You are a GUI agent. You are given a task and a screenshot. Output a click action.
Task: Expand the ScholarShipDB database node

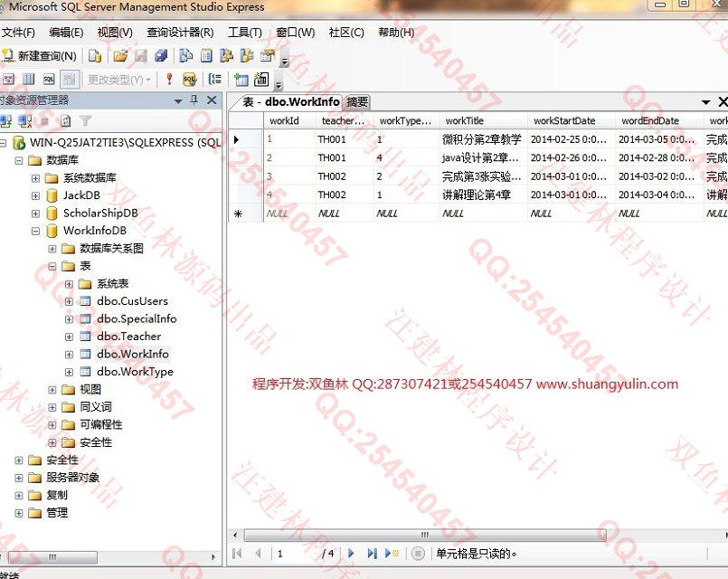[36, 214]
